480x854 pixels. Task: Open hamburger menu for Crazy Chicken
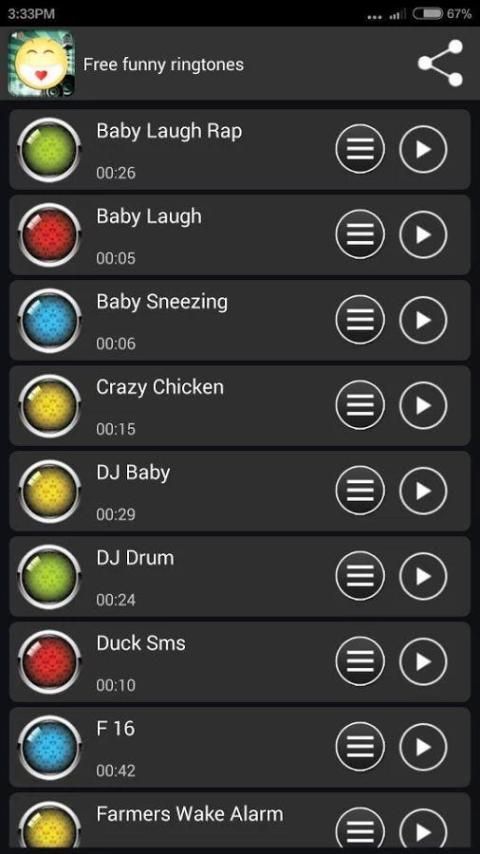tap(360, 406)
